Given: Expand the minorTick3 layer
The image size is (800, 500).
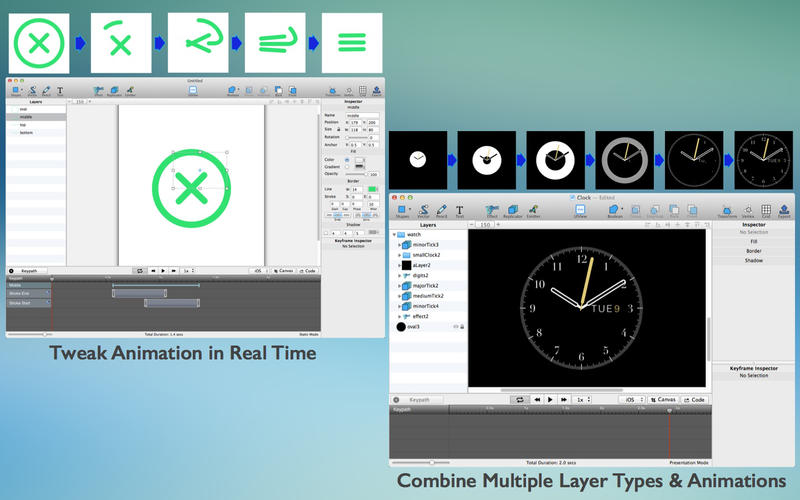Looking at the screenshot, I should coord(399,245).
